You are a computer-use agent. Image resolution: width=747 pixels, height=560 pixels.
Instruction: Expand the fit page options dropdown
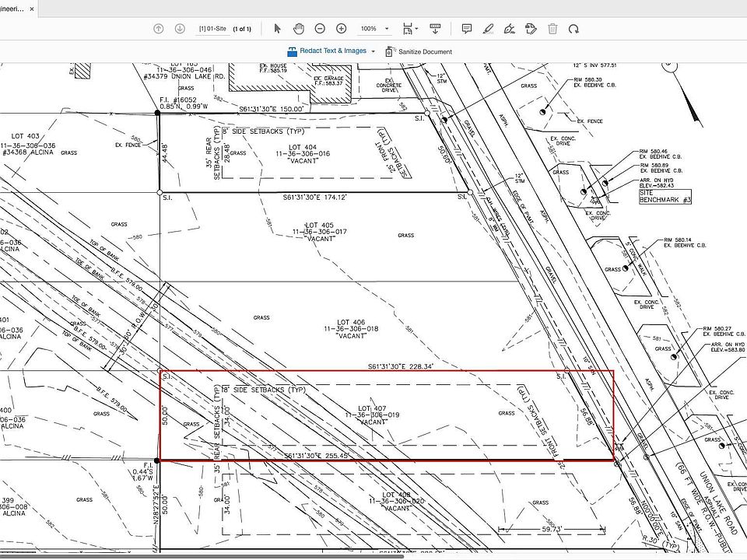[x=417, y=29]
